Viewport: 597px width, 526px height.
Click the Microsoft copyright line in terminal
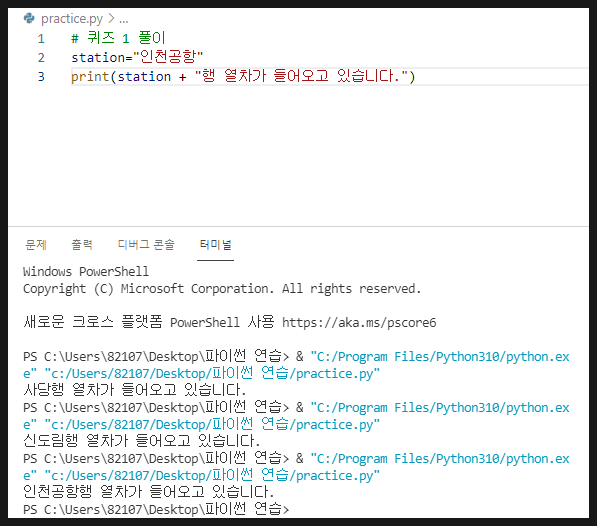coord(222,289)
